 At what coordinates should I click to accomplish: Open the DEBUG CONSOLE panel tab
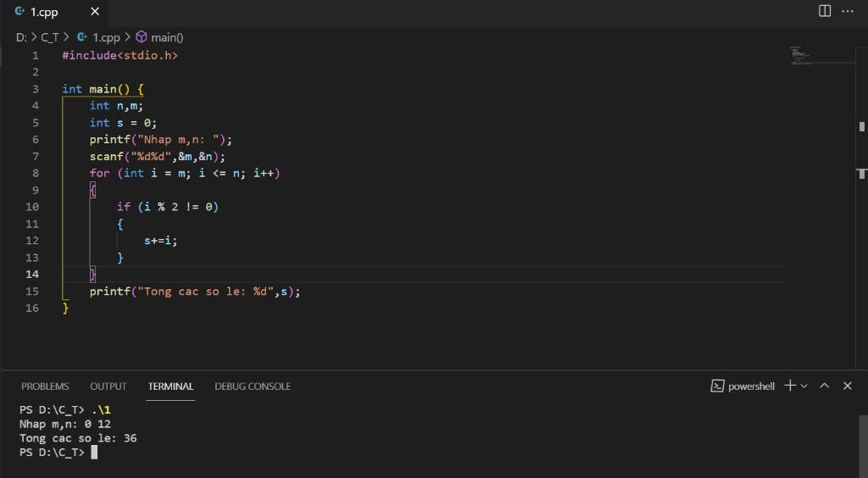[x=253, y=386]
